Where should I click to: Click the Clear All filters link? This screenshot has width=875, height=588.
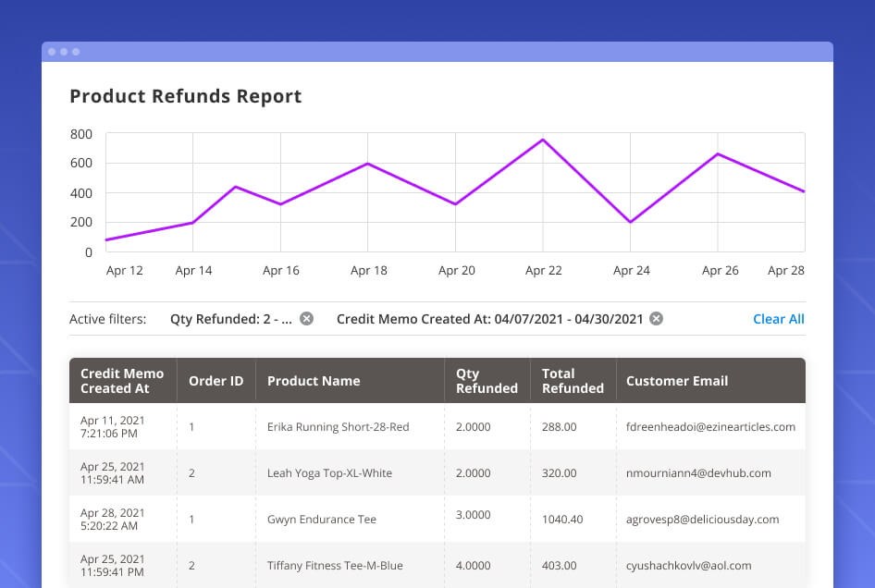pyautogui.click(x=778, y=319)
